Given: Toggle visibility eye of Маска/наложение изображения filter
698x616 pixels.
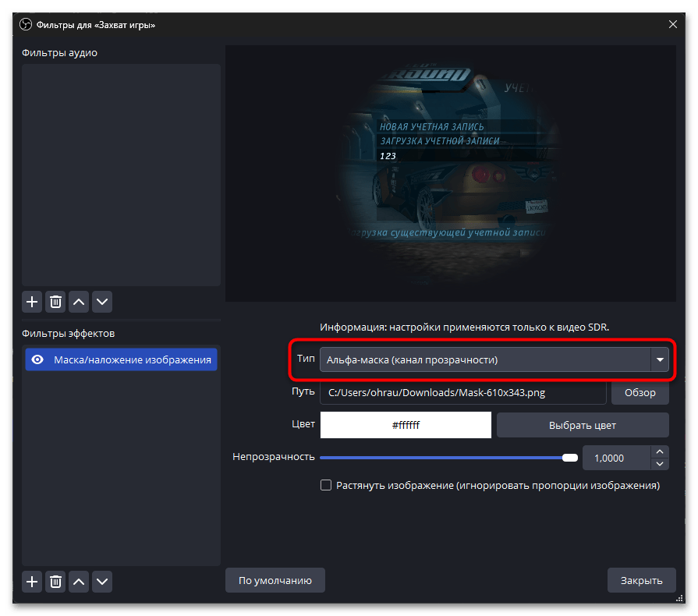Looking at the screenshot, I should click(38, 359).
